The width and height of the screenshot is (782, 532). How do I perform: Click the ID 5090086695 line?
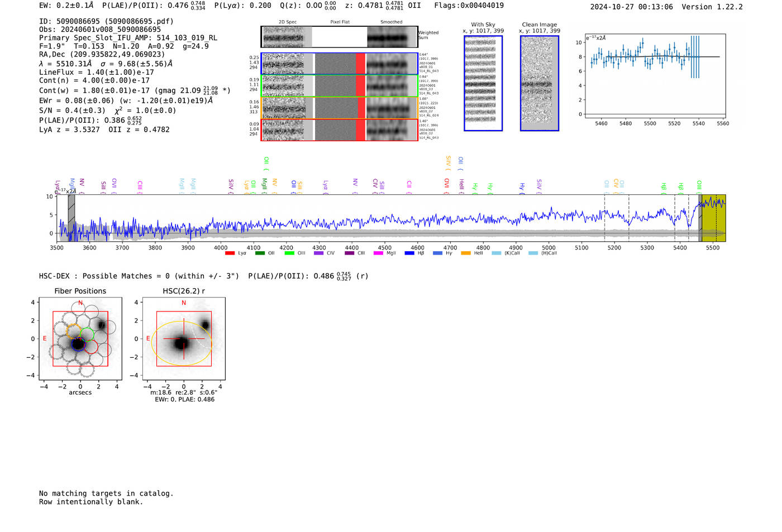click(106, 21)
